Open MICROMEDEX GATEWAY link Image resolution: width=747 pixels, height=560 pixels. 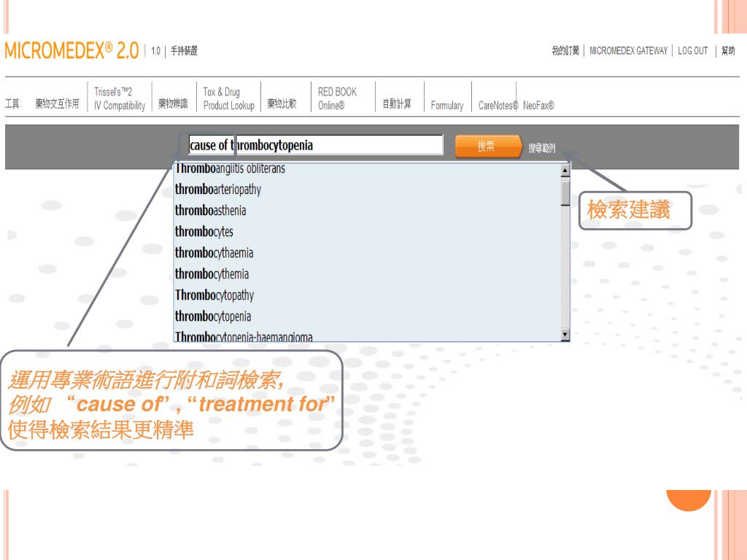628,50
